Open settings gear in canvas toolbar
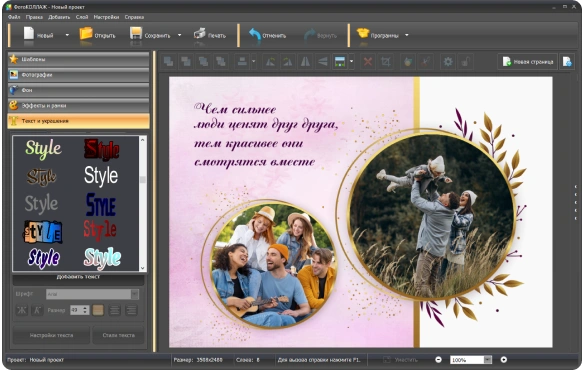 click(x=448, y=61)
